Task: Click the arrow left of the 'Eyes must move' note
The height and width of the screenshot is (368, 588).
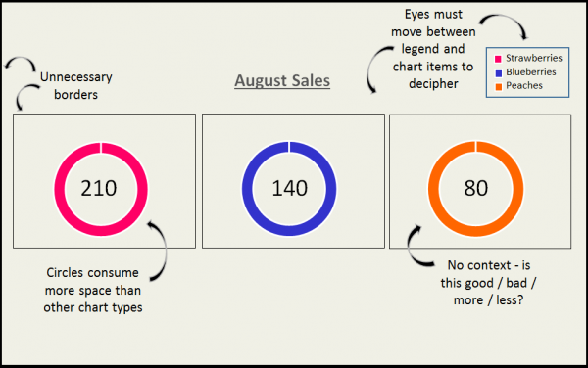Action: tap(378, 69)
